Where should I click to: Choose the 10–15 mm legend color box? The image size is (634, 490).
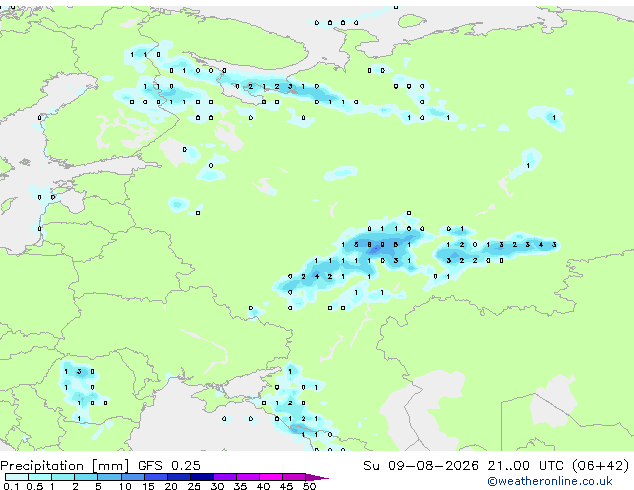(133, 477)
